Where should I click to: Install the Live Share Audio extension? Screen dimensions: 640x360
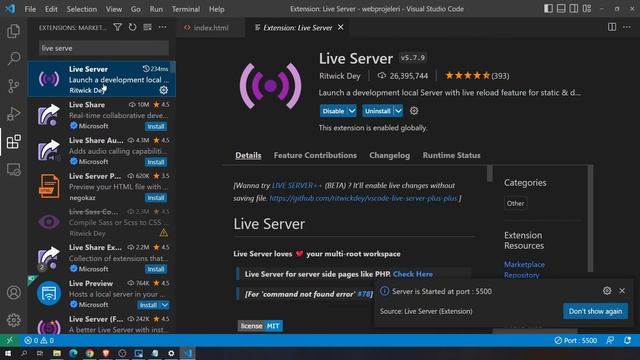click(x=156, y=162)
